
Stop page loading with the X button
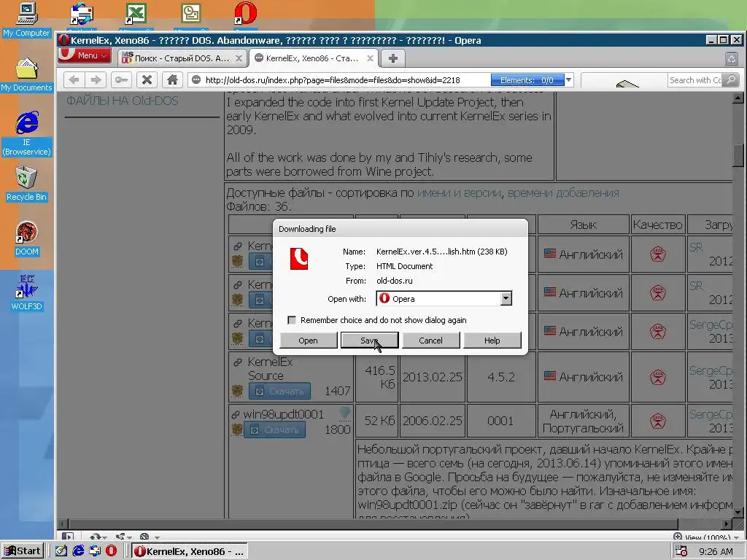click(x=147, y=79)
